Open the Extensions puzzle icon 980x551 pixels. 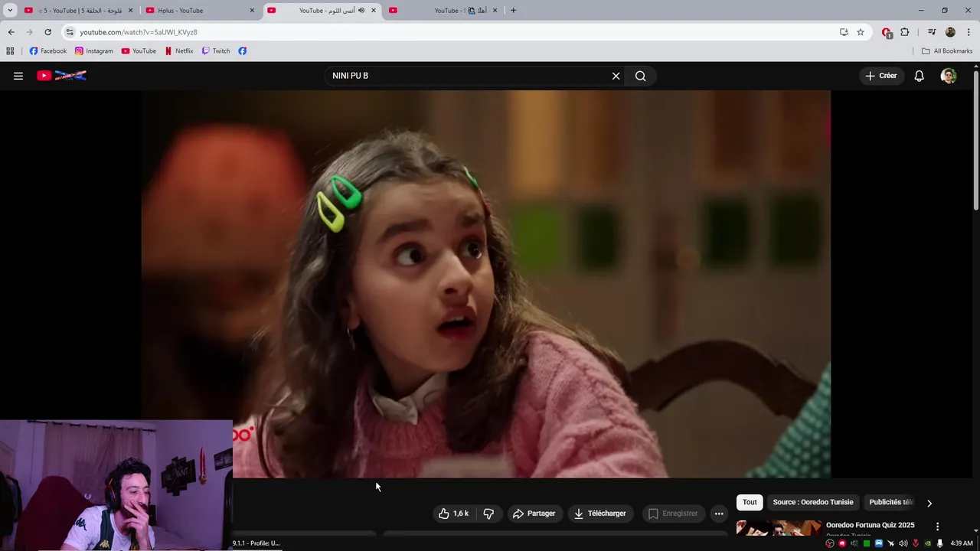click(905, 32)
